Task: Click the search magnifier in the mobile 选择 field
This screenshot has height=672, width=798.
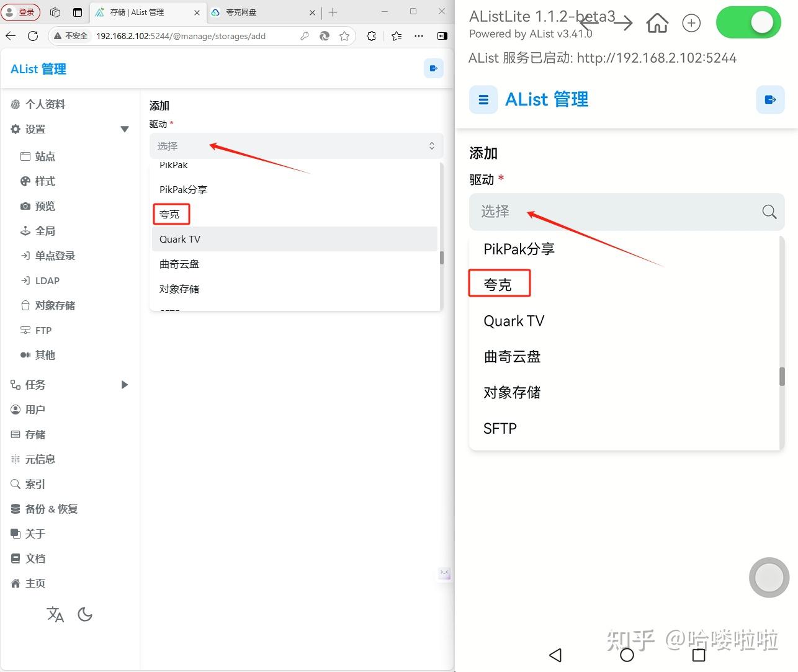Action: tap(769, 212)
